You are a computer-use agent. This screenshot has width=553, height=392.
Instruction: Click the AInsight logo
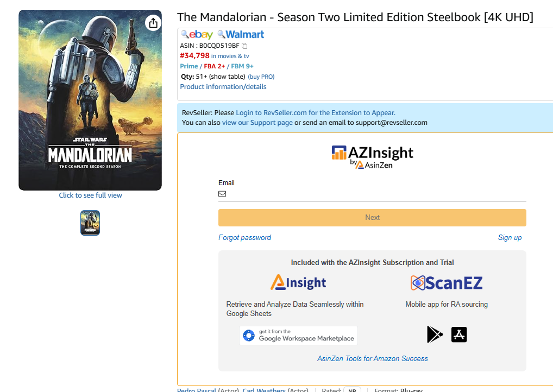298,283
